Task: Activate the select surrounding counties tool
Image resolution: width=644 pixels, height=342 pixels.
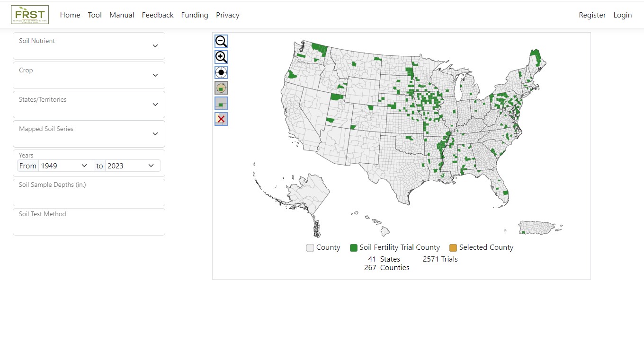Action: [x=221, y=88]
